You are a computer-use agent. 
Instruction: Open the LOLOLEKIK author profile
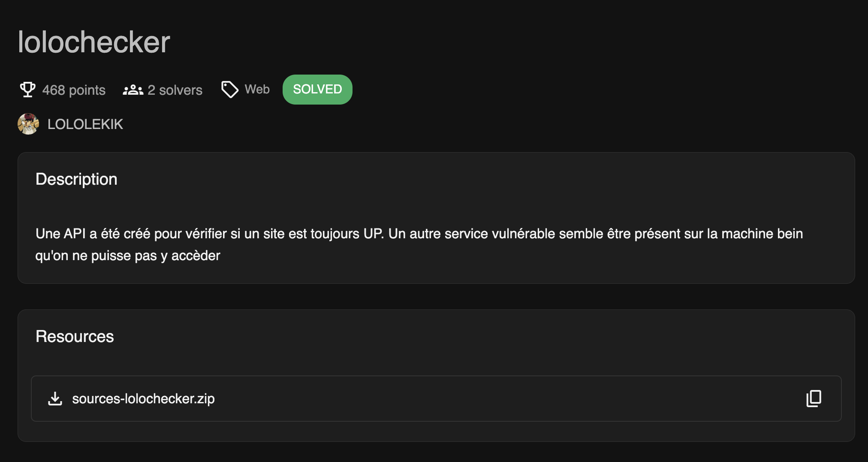[85, 124]
